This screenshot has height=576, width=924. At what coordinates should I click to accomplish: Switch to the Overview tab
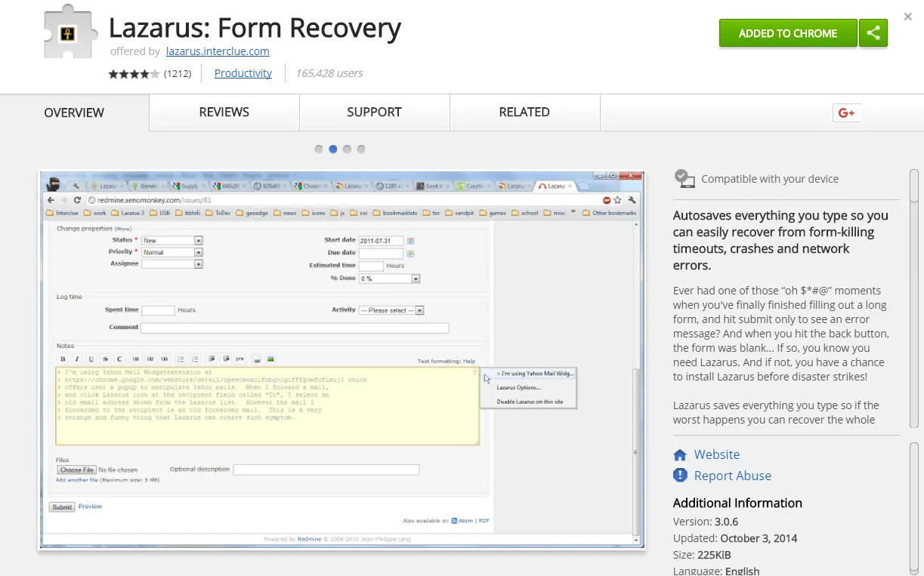(x=74, y=112)
